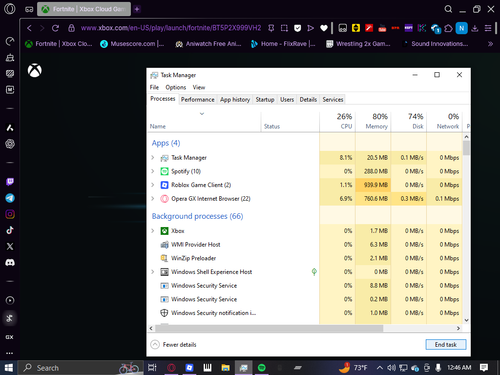
Task: Collapse view with Fewer details
Action: pos(173,344)
